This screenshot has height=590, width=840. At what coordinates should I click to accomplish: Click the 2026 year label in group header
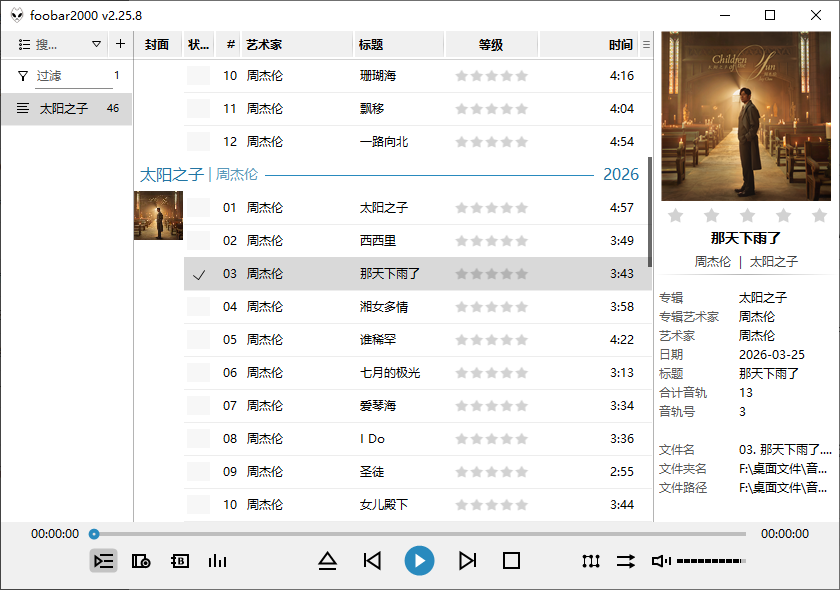click(x=621, y=175)
